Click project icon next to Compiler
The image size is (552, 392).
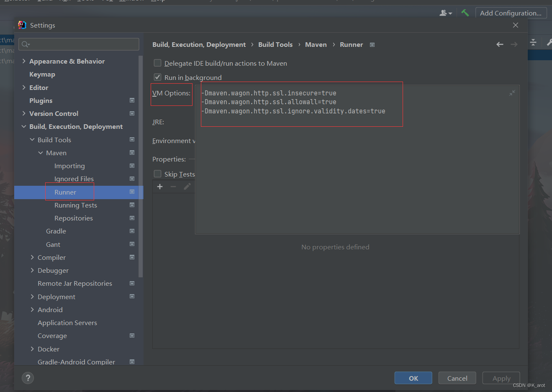pyautogui.click(x=132, y=257)
